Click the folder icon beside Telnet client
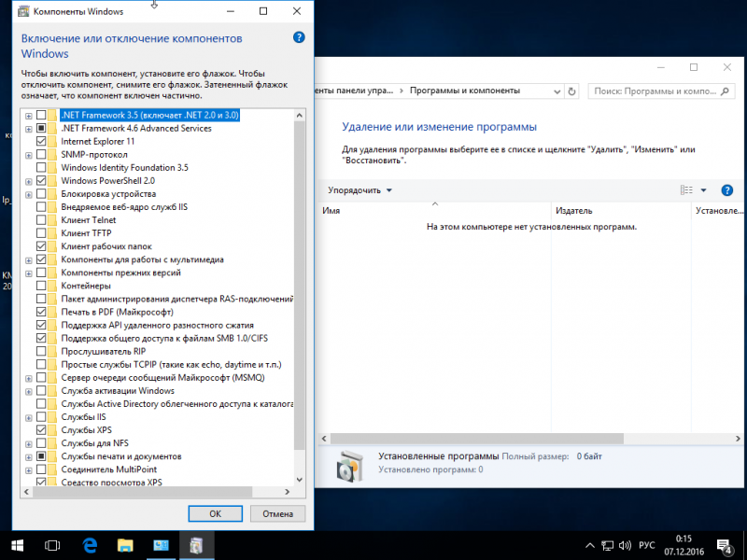Viewport: 747px width, 560px height. (52, 220)
